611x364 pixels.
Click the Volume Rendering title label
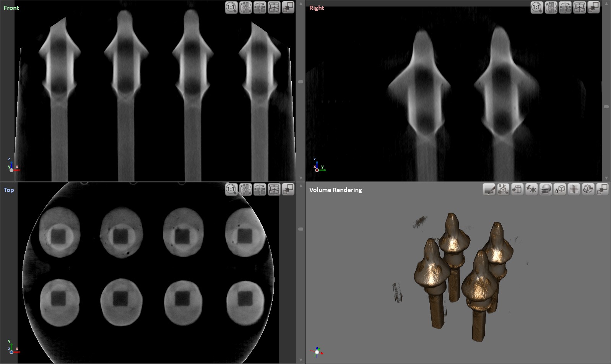336,190
